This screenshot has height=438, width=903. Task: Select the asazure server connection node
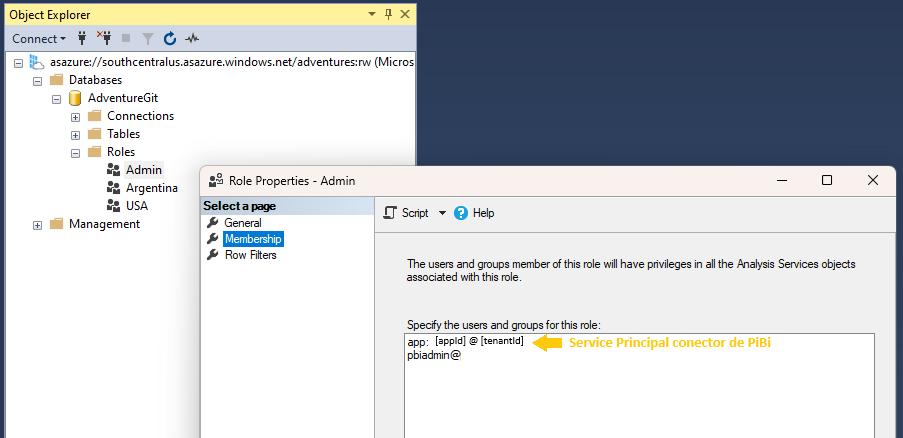pos(232,62)
